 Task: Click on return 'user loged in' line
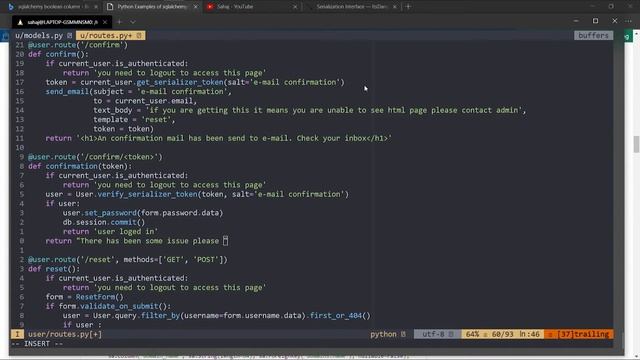[x=110, y=231]
